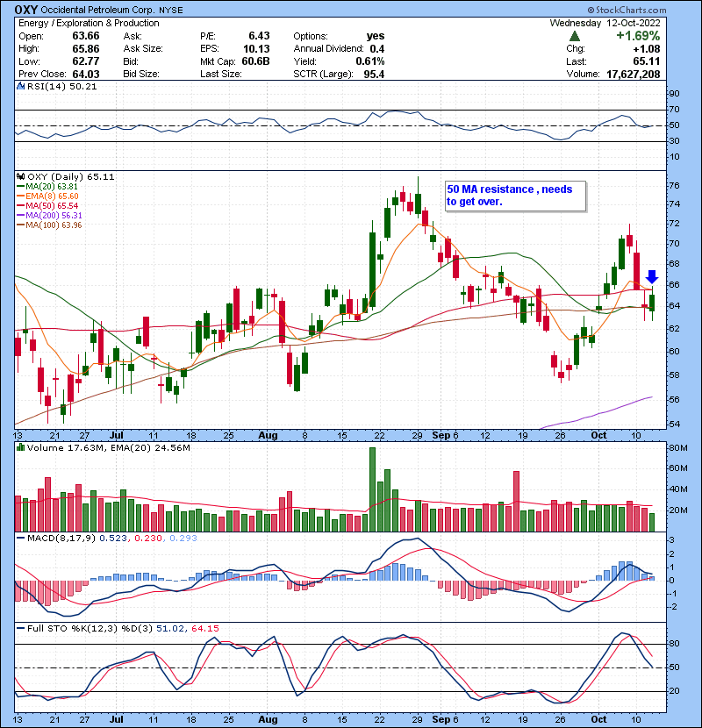Viewport: 702px width, 728px height.
Task: Click the Energy / Exploration & Production sector line
Action: (x=89, y=23)
